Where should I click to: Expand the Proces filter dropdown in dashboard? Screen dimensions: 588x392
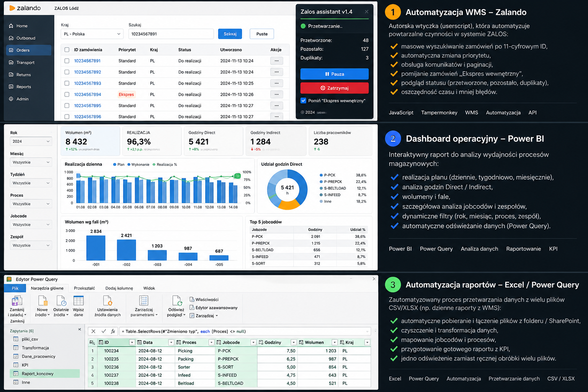click(31, 204)
